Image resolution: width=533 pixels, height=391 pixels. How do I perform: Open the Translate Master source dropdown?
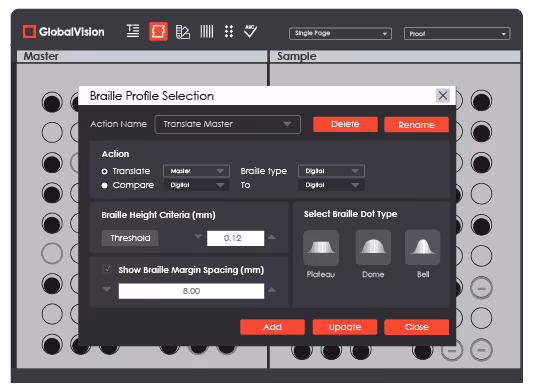pyautogui.click(x=196, y=171)
